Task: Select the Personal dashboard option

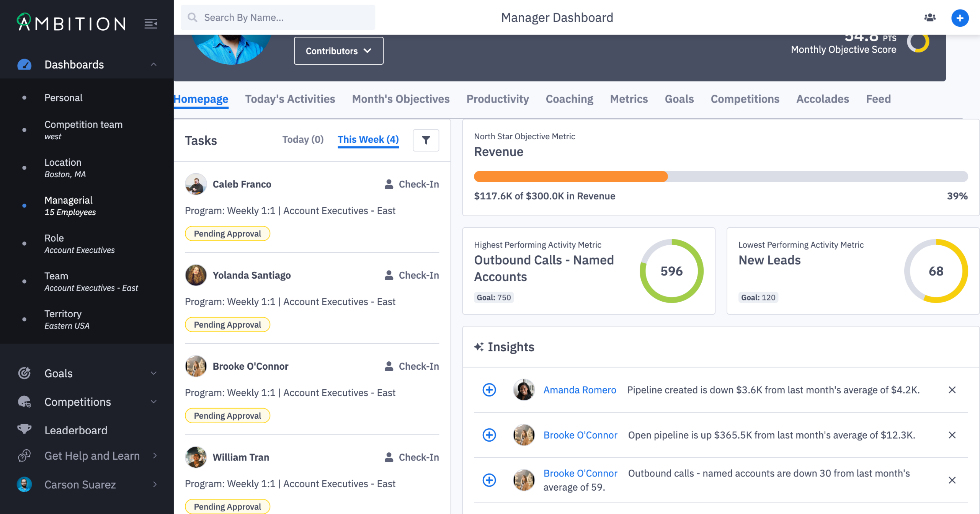Action: (63, 98)
